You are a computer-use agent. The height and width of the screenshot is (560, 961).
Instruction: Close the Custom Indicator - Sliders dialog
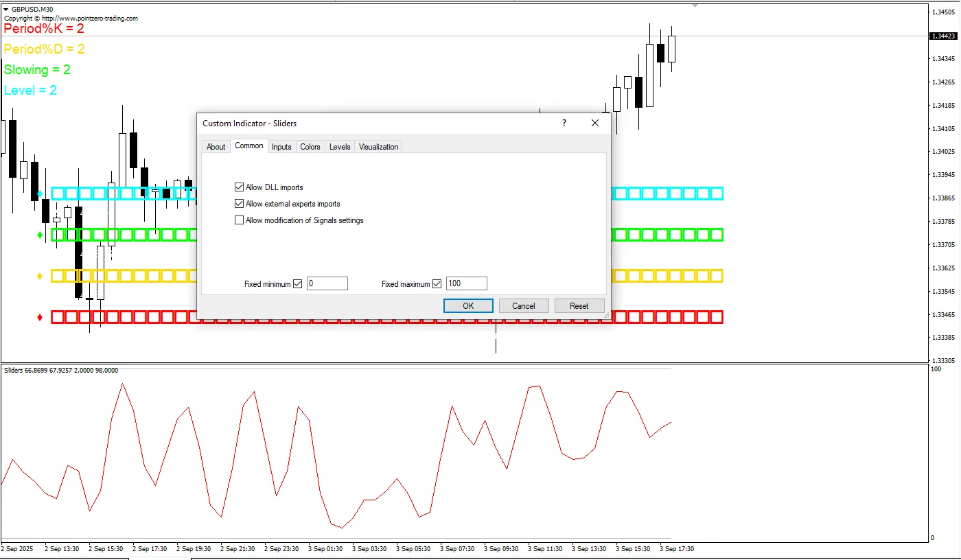coord(595,124)
